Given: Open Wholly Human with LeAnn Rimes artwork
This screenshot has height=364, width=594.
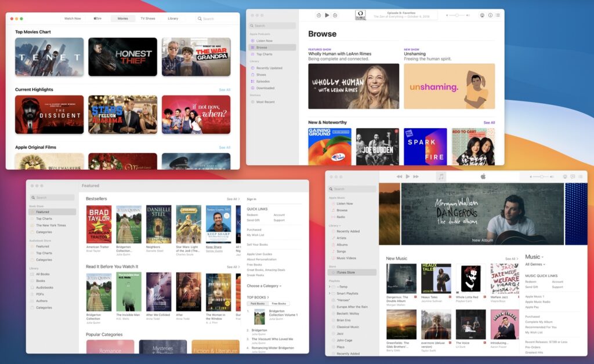Looking at the screenshot, I should (x=353, y=86).
